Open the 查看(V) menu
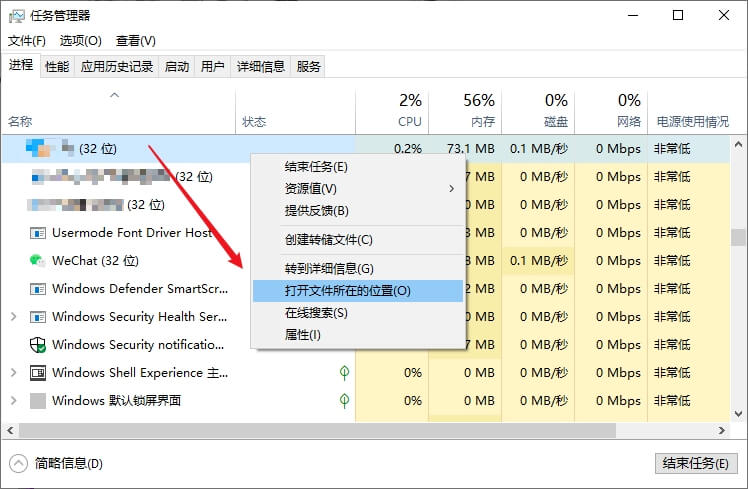 [x=135, y=41]
